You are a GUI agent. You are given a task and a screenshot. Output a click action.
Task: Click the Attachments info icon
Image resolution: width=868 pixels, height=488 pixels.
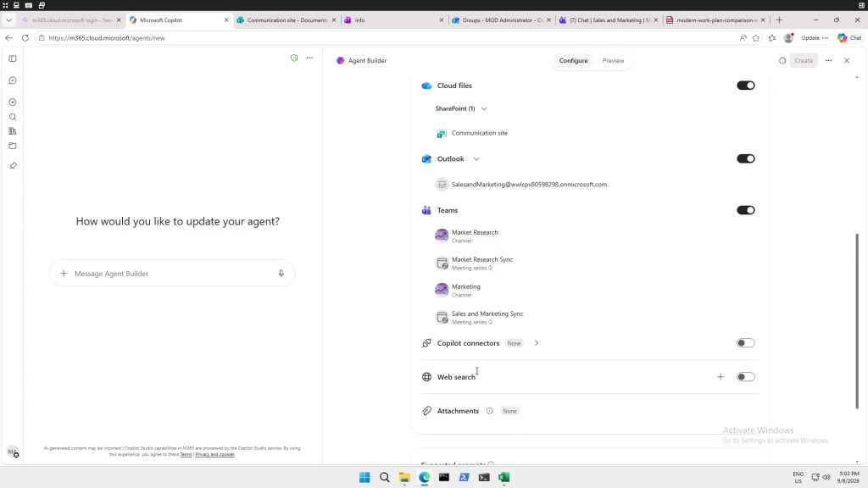click(x=489, y=411)
